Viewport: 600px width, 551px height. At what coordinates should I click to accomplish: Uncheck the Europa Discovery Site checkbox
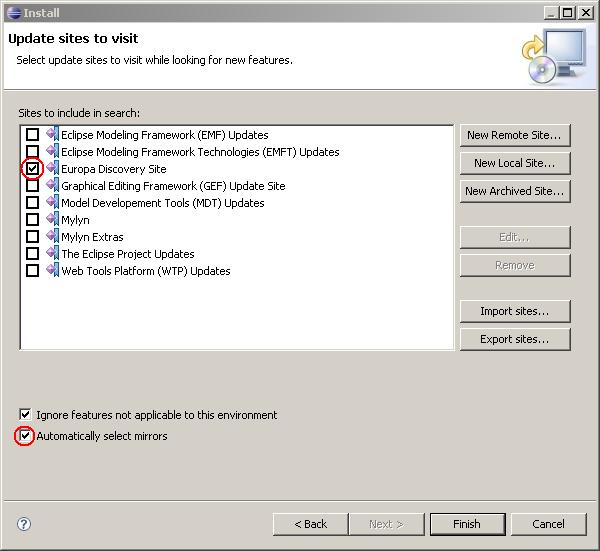33,168
